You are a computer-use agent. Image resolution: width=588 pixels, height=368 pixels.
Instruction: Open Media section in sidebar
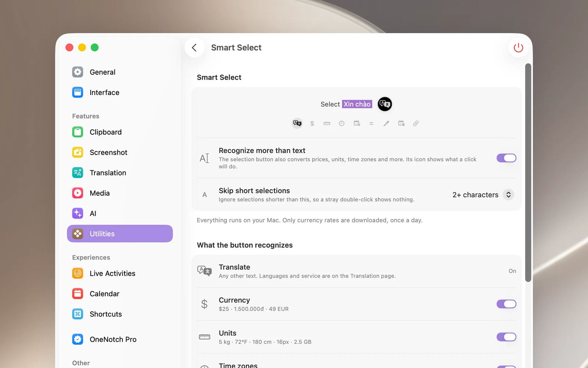point(120,193)
